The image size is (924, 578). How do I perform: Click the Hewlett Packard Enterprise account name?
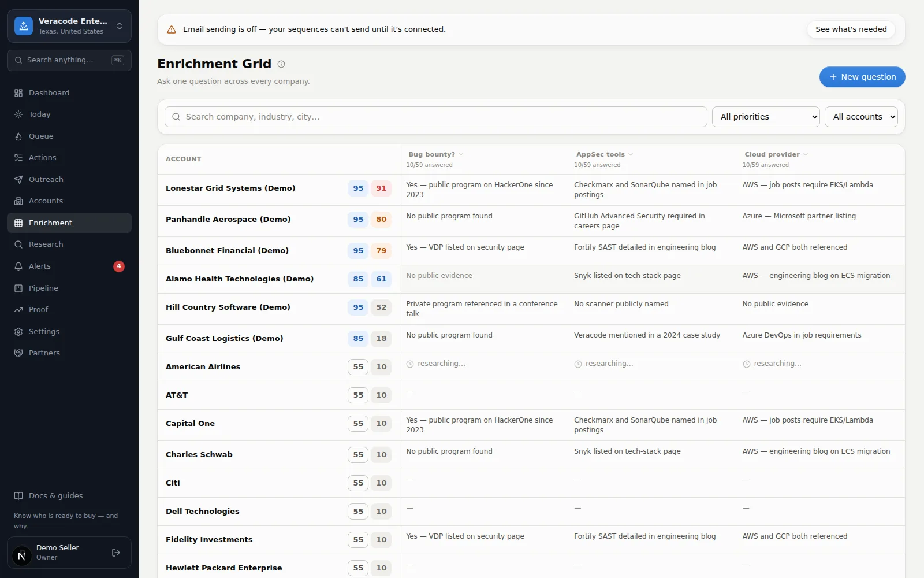224,568
